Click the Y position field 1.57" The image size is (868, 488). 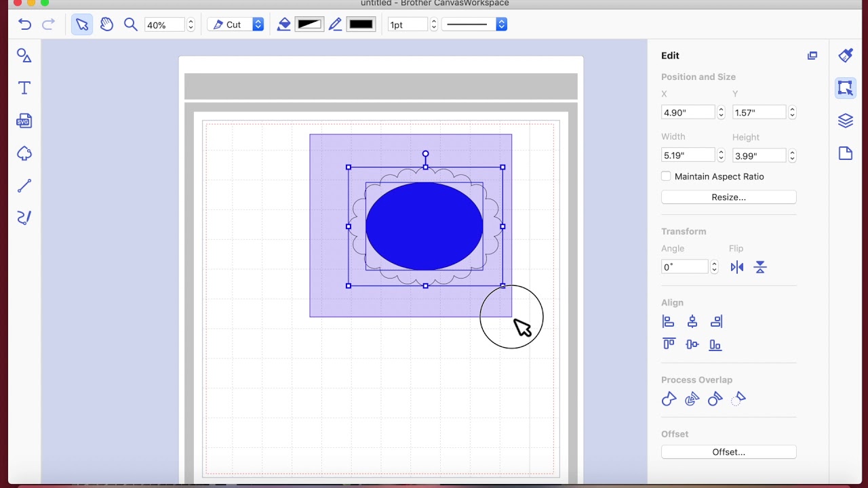tap(759, 113)
